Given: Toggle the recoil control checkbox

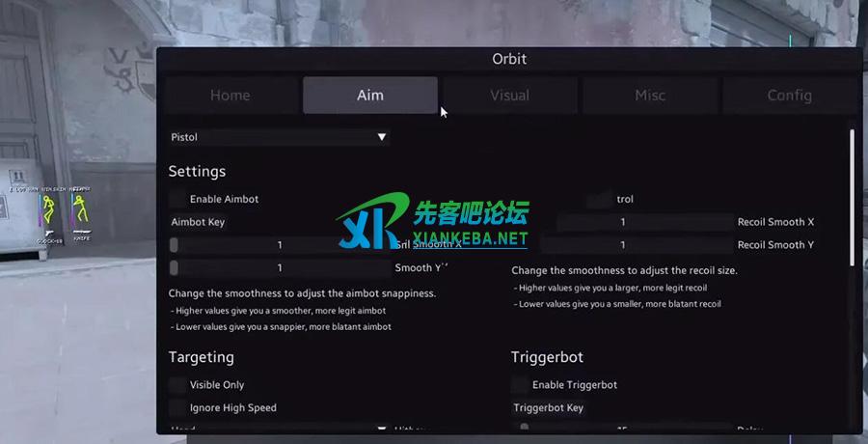Looking at the screenshot, I should coord(598,199).
